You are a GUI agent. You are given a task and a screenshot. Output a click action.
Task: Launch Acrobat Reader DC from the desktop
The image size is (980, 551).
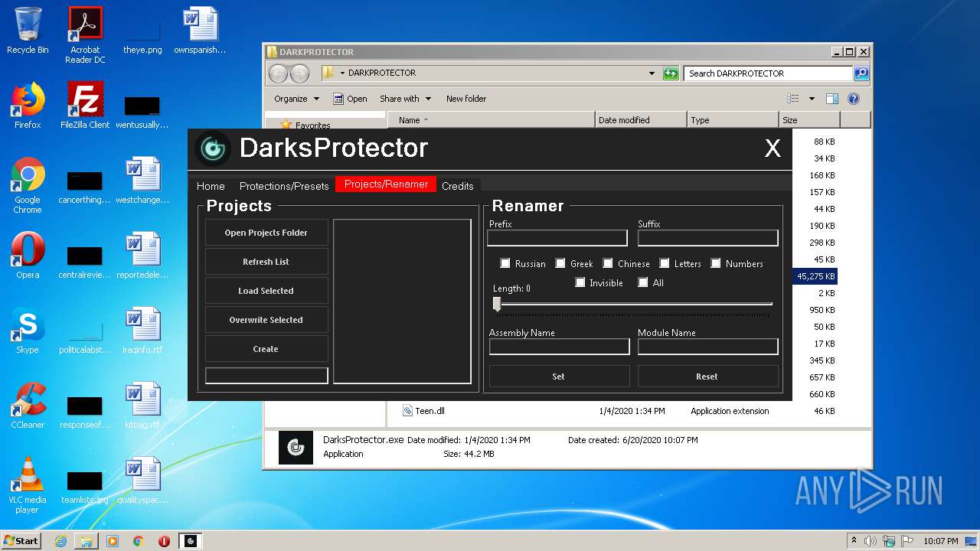85,35
